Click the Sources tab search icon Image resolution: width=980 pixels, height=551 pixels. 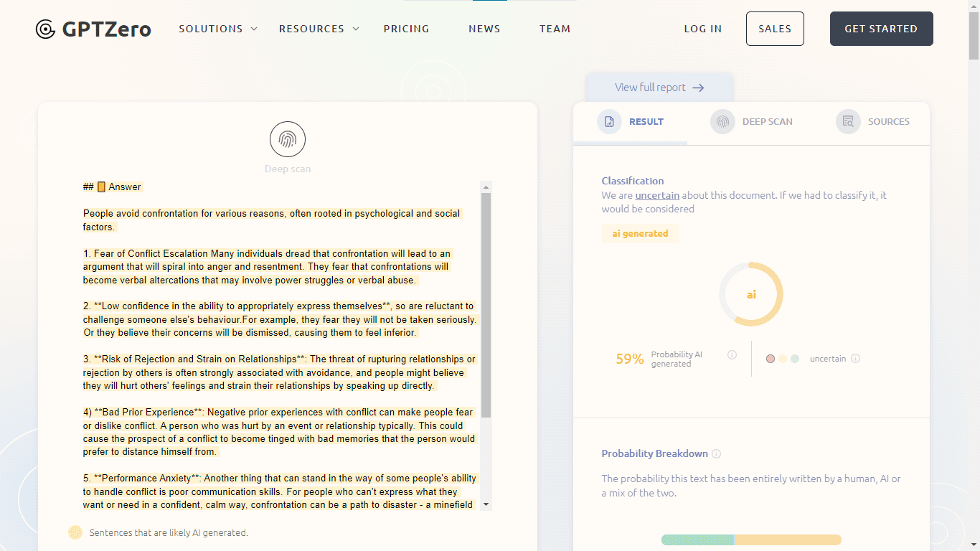(x=848, y=122)
